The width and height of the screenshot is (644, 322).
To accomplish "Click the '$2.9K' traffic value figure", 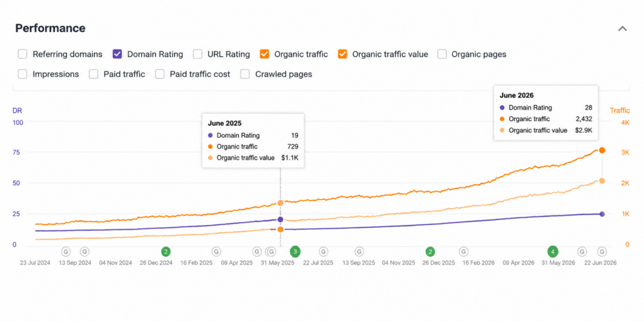I will (584, 130).
